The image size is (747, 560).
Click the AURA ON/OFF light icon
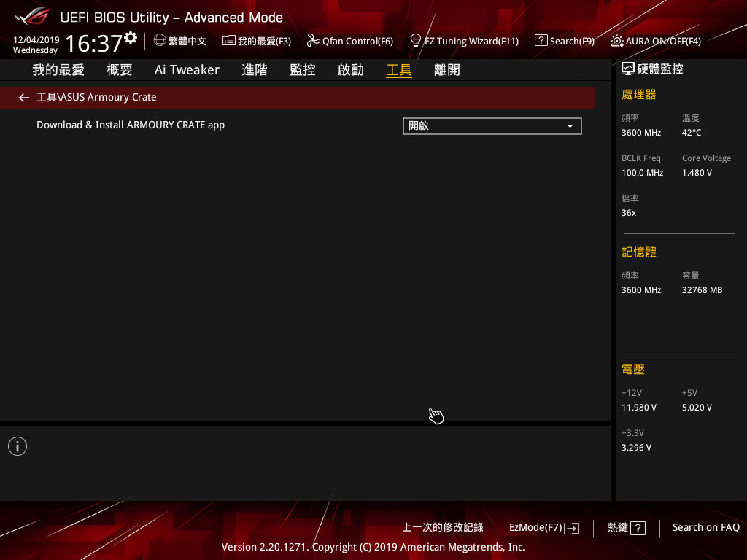(616, 41)
